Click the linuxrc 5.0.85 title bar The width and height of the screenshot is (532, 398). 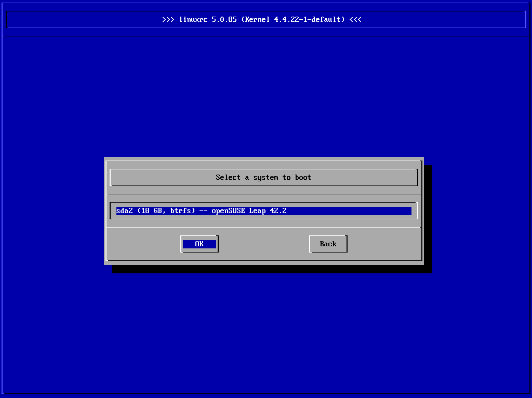(x=266, y=20)
